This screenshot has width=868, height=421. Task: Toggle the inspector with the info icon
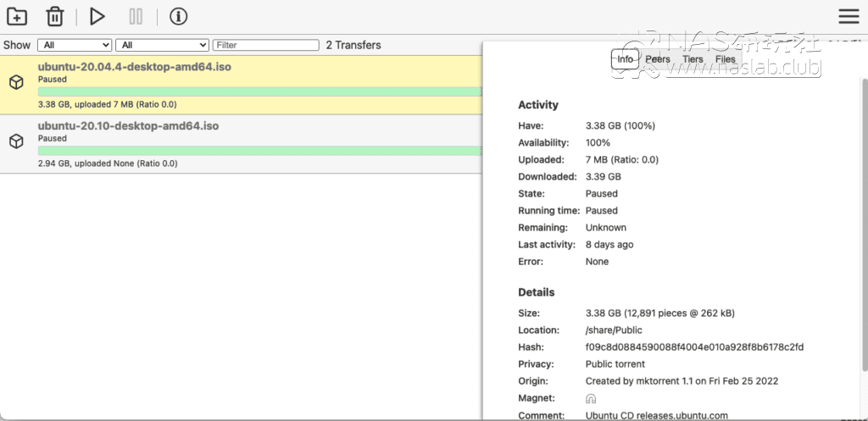(x=178, y=16)
